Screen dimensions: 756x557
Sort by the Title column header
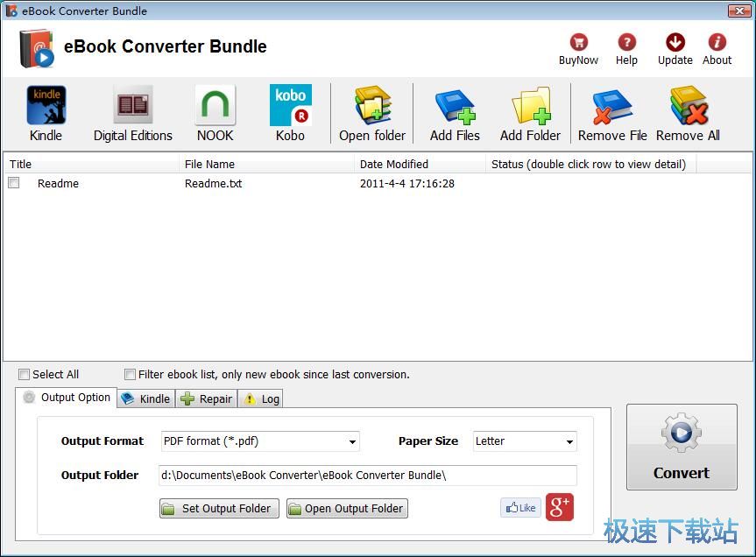click(x=92, y=165)
